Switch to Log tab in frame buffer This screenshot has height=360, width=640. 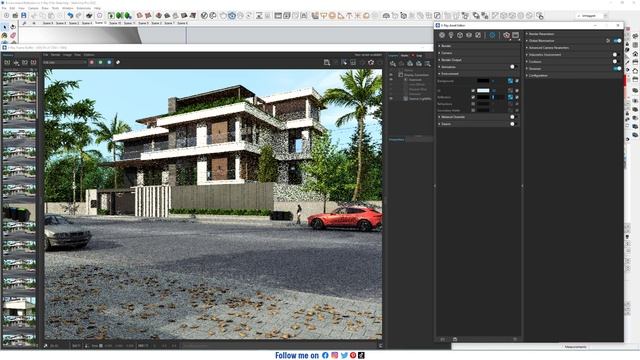(x=419, y=56)
